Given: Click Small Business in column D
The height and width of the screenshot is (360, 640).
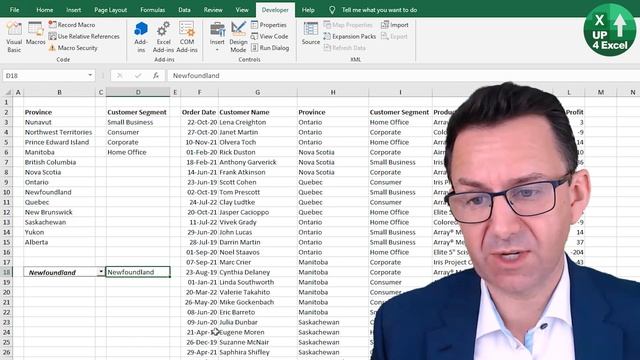Looking at the screenshot, I should [x=138, y=122].
